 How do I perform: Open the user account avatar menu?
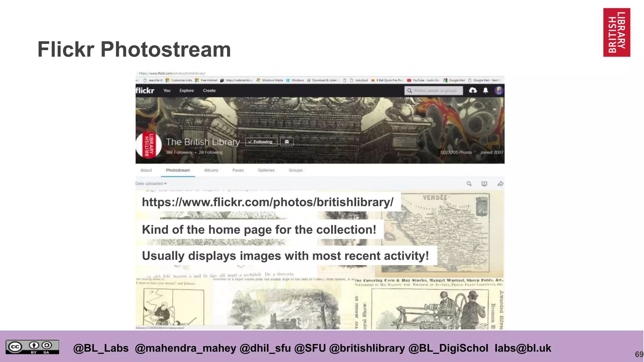click(499, 90)
